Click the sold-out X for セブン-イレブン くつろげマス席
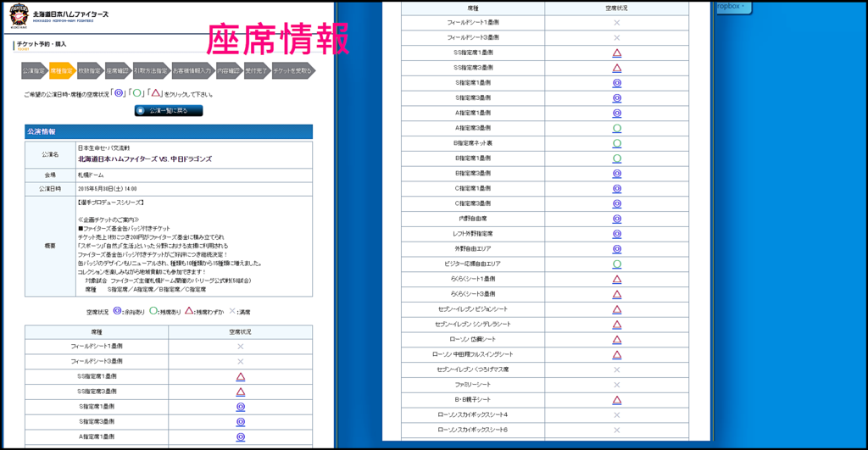Screen dimensions: 868x450 pyautogui.click(x=617, y=369)
